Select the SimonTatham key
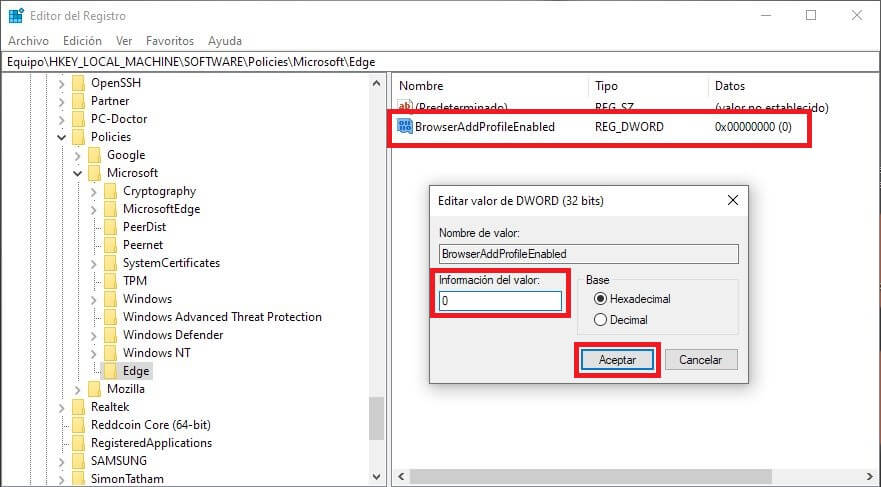The width and height of the screenshot is (881, 487). pyautogui.click(x=128, y=479)
